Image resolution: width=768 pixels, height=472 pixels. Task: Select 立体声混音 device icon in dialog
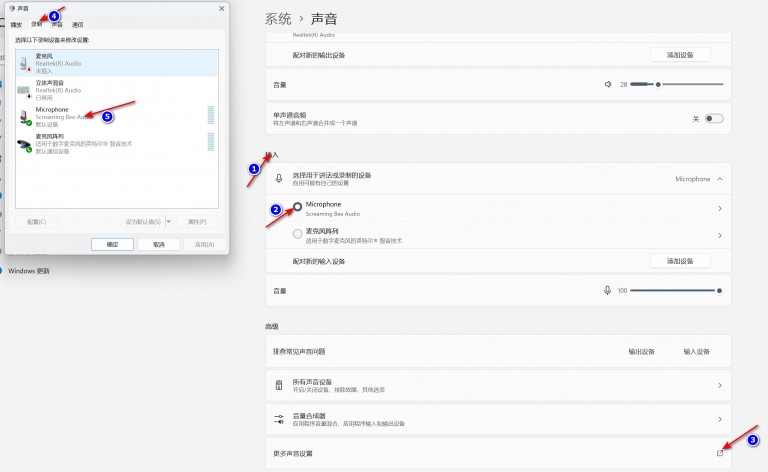[24, 88]
